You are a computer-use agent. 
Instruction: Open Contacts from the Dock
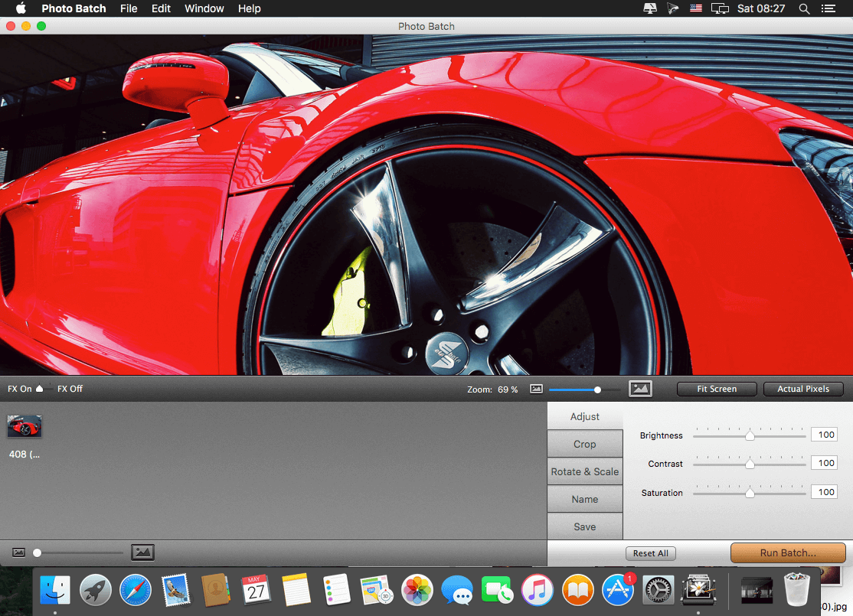tap(216, 590)
